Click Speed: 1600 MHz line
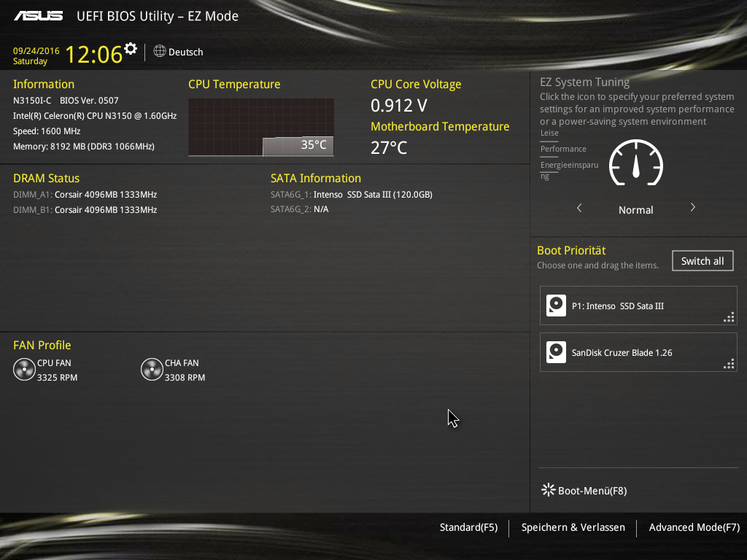 coord(47,131)
